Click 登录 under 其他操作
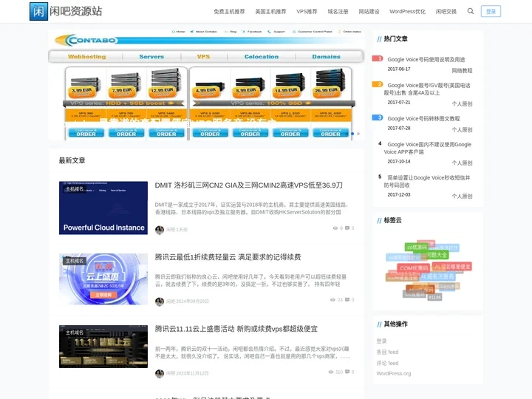The height and width of the screenshot is (399, 532). tap(381, 341)
